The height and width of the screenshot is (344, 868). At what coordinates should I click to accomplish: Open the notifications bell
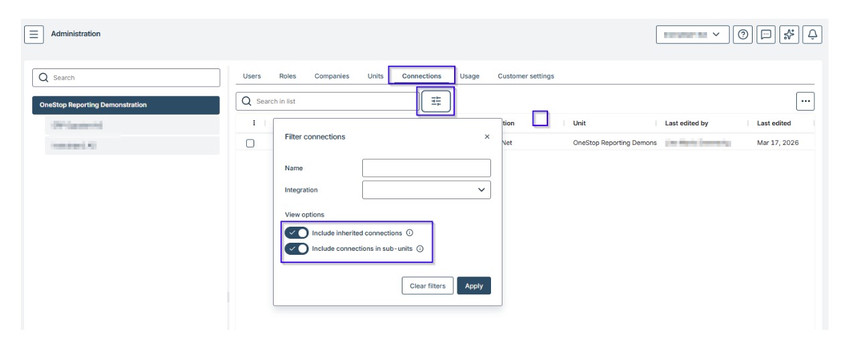point(813,34)
